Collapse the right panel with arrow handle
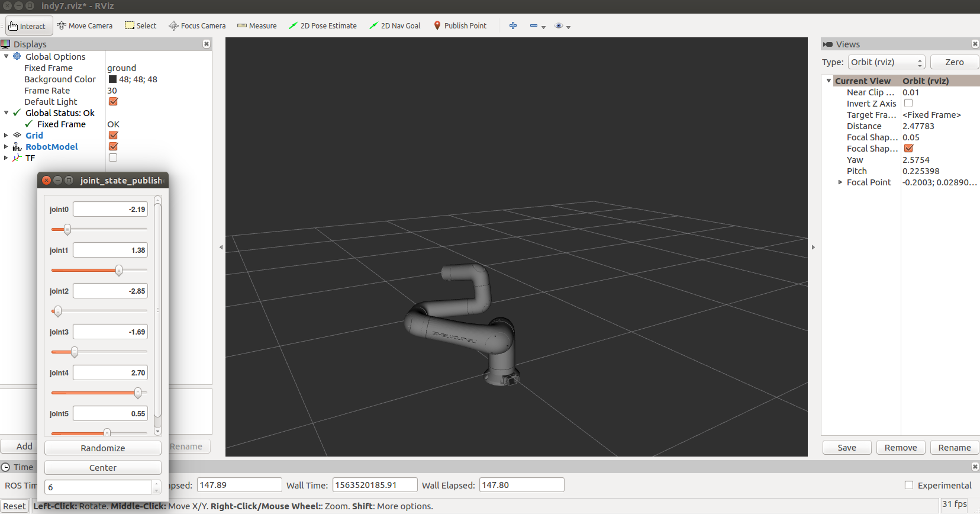The width and height of the screenshot is (980, 514). pyautogui.click(x=813, y=247)
